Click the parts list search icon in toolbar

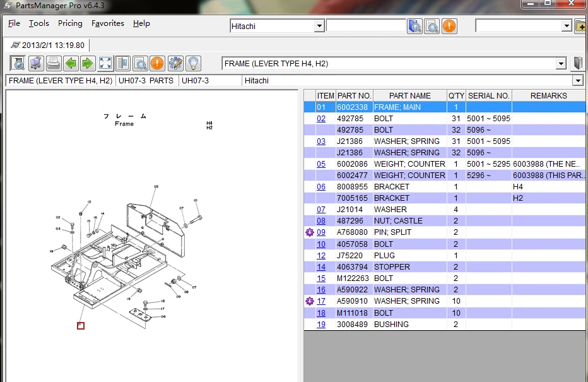pos(18,63)
